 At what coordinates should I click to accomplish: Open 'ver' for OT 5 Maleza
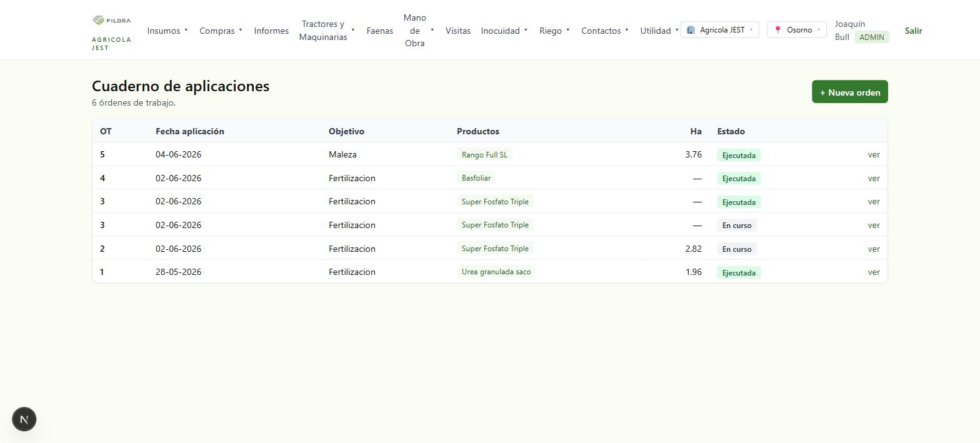pos(874,154)
